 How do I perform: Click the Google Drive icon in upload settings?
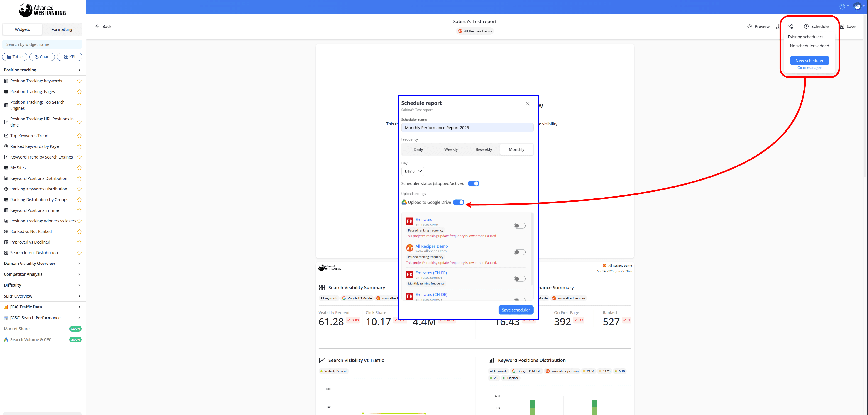(x=404, y=202)
